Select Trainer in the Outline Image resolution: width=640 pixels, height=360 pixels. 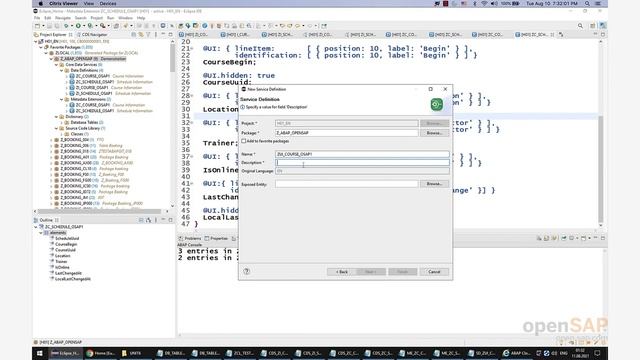click(61, 262)
